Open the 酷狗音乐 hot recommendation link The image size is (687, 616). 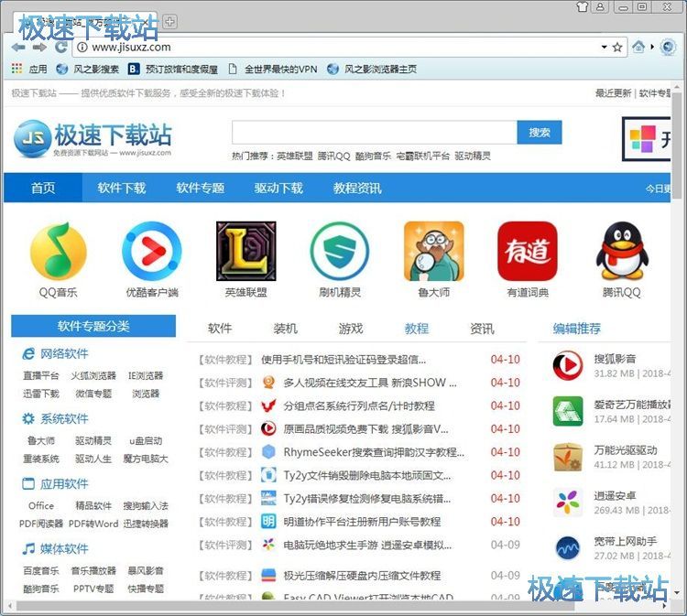click(374, 157)
